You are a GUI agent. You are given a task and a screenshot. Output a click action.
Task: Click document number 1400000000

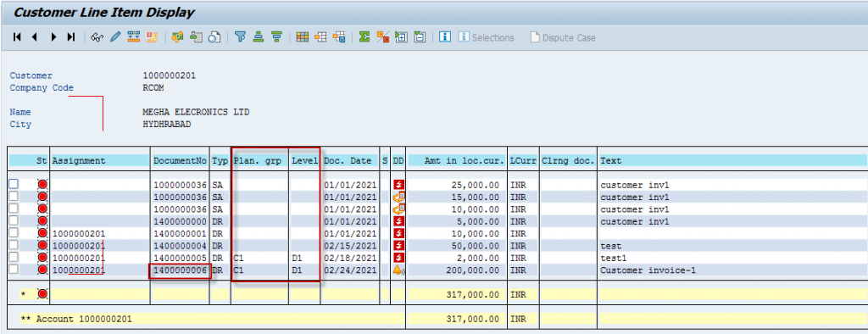click(180, 221)
